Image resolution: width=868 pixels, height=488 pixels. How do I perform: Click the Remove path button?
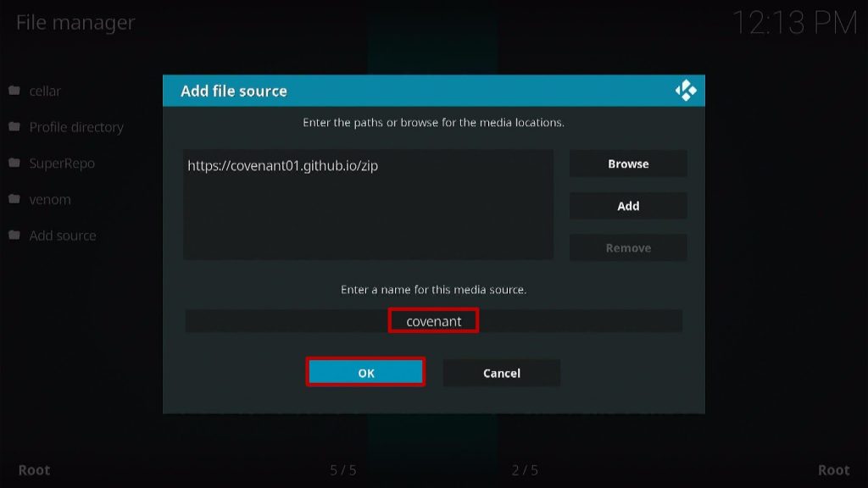pos(628,248)
